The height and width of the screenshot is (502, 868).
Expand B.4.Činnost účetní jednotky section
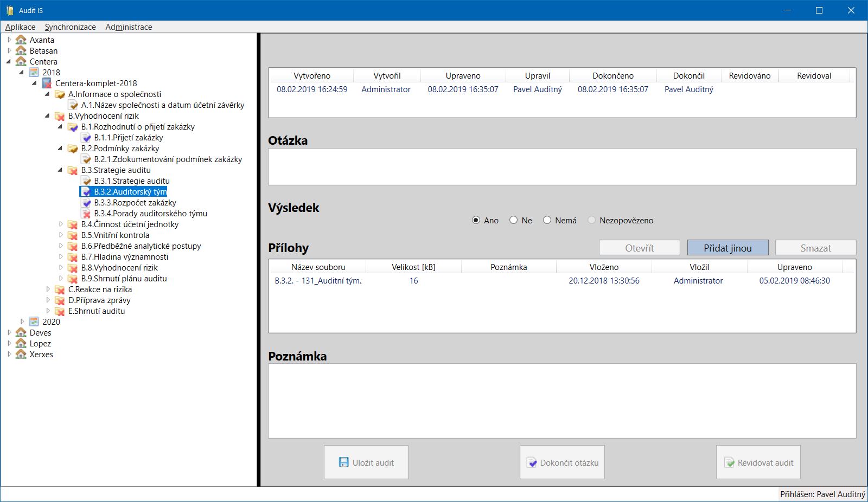(x=61, y=224)
